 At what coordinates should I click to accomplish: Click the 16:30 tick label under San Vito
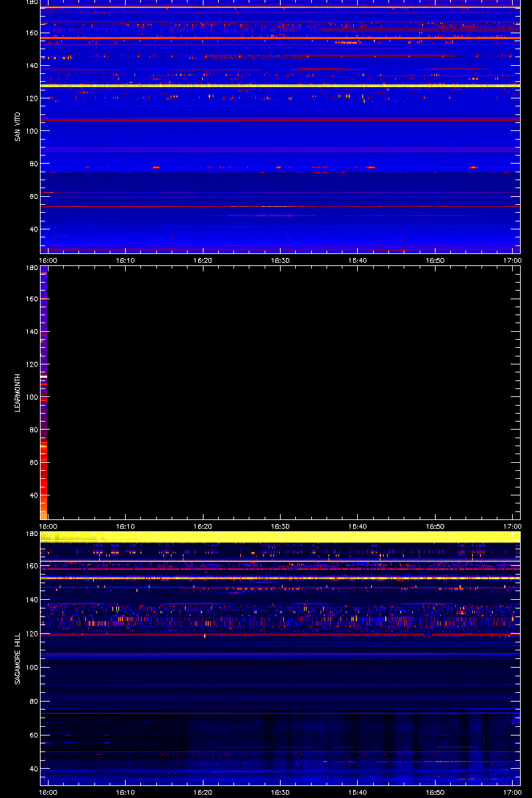280,261
